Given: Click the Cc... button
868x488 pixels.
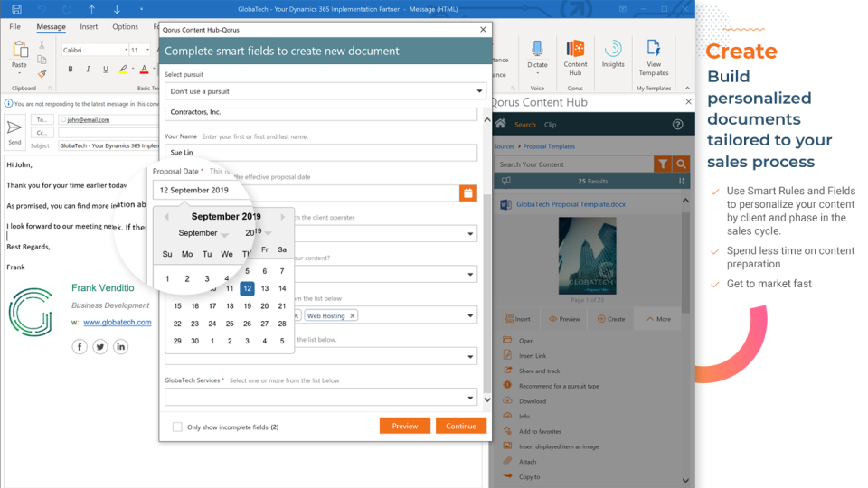Looking at the screenshot, I should tap(42, 133).
